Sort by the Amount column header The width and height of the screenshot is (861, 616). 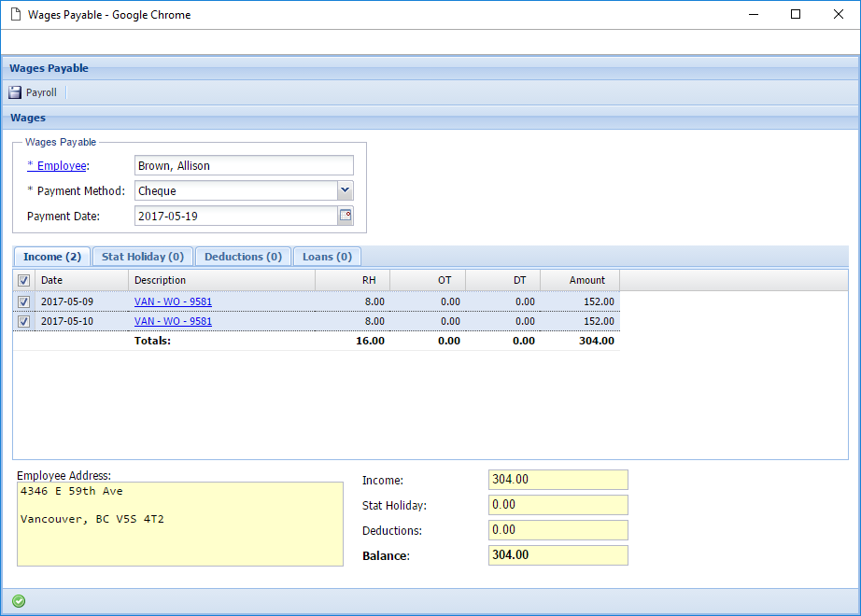(579, 280)
